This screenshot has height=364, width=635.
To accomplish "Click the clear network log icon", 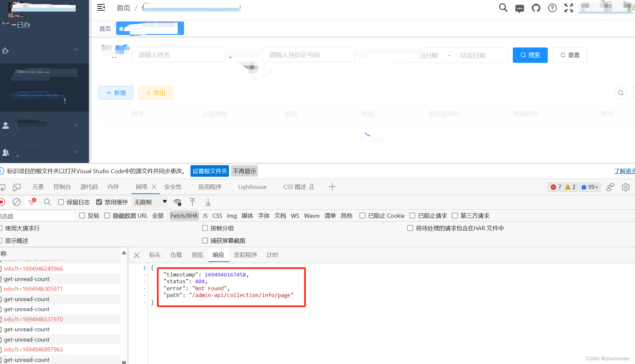I will [x=17, y=202].
